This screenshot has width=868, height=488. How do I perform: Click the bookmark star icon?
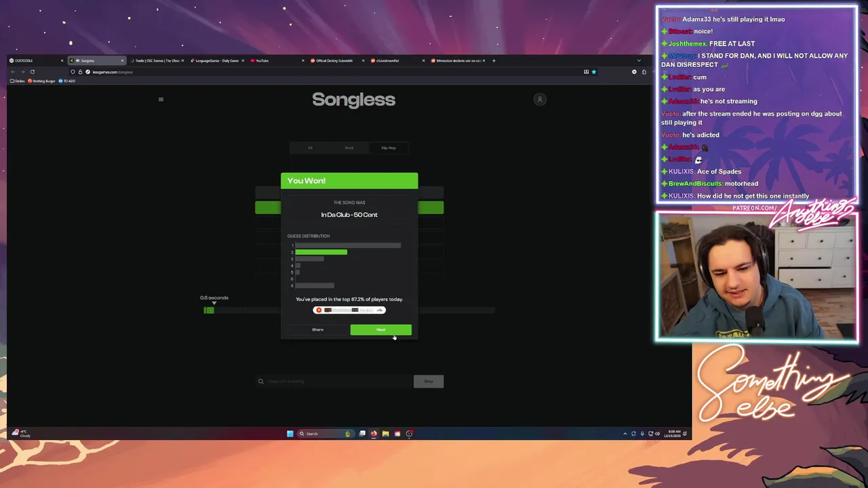[x=593, y=72]
